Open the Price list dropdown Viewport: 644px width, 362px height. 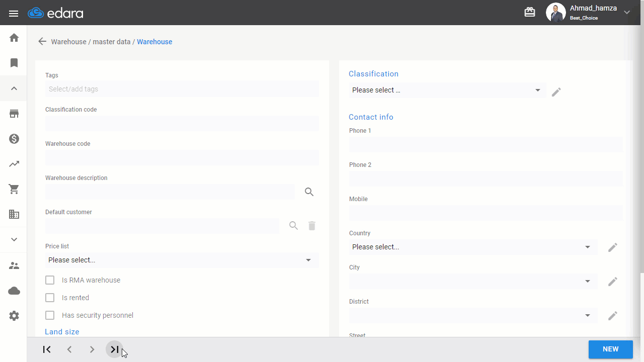(182, 260)
